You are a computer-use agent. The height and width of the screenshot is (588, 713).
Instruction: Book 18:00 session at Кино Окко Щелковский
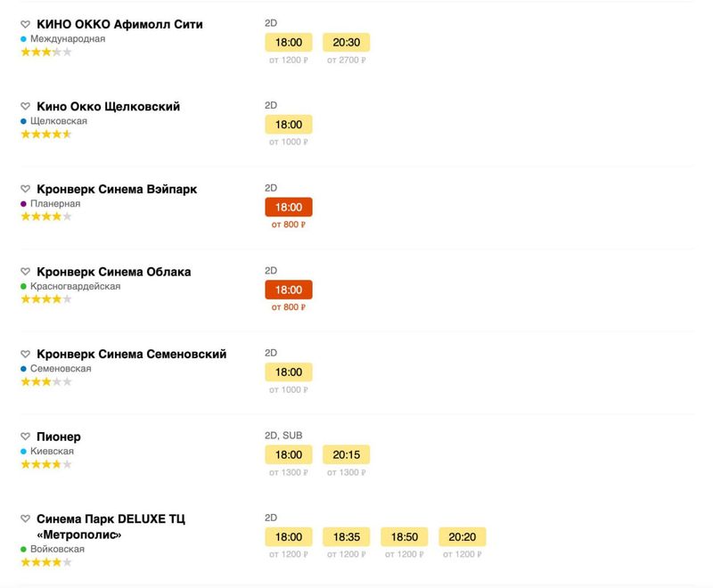(x=289, y=125)
